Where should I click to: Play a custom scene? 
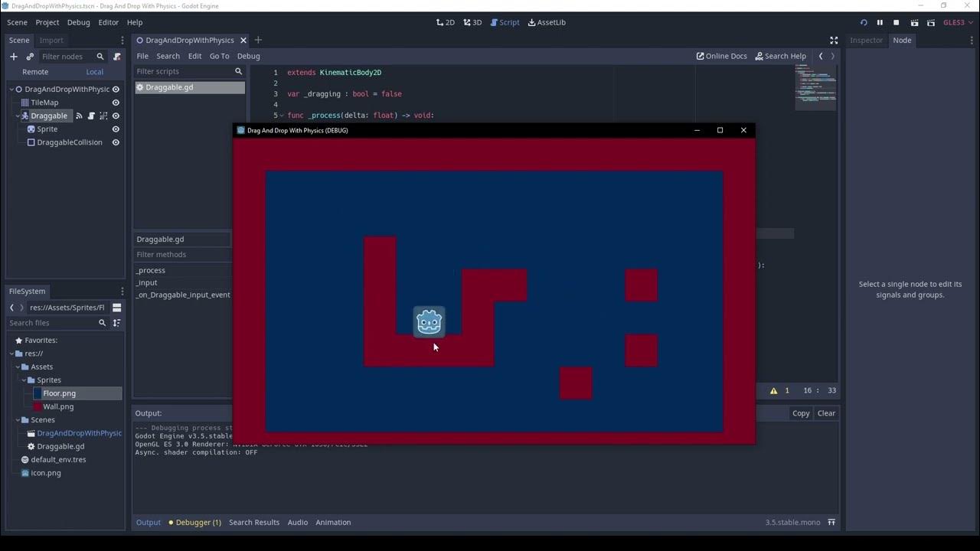click(x=931, y=23)
